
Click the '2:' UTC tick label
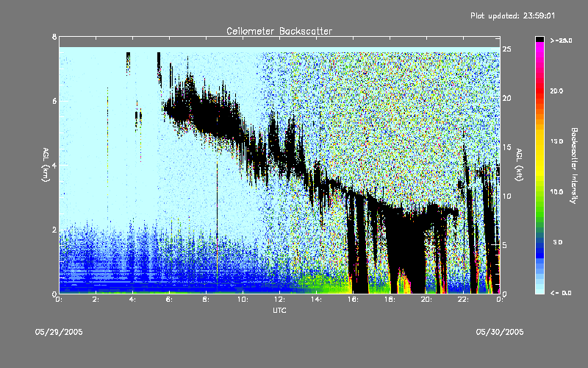(96, 300)
